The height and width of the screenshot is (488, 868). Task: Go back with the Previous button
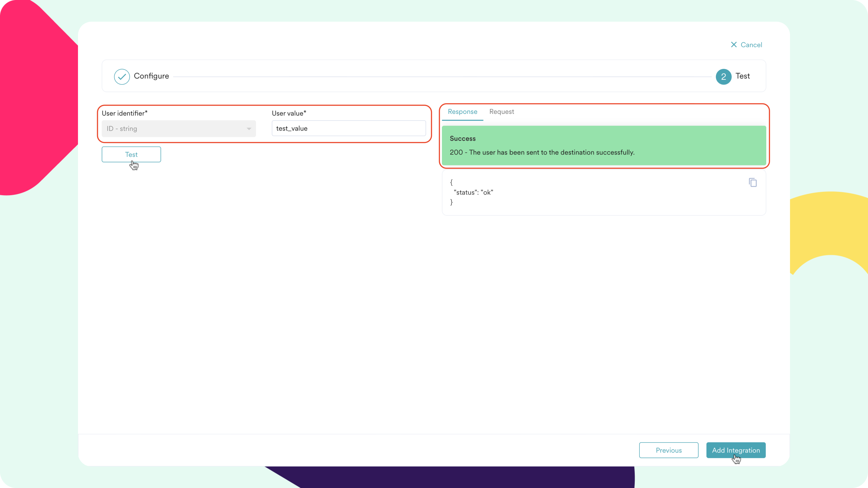point(669,450)
